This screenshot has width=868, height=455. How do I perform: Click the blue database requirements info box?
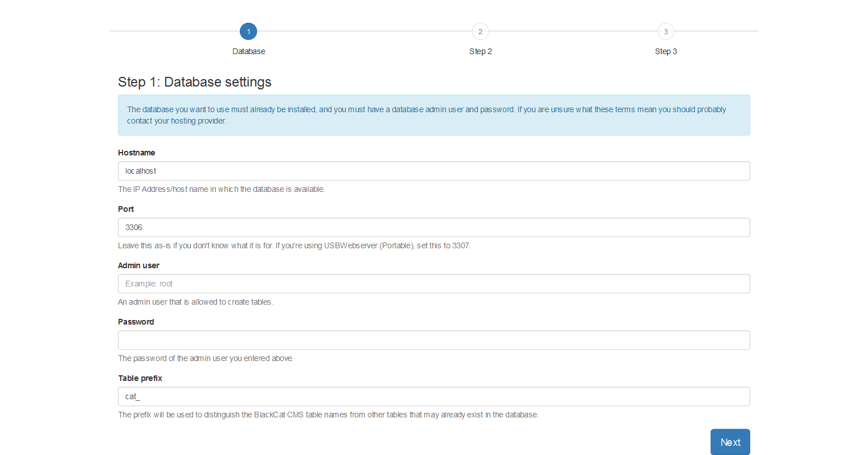pyautogui.click(x=434, y=115)
